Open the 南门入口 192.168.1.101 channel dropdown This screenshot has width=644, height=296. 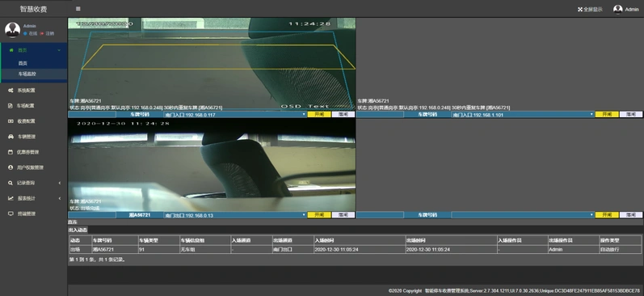pyautogui.click(x=523, y=115)
